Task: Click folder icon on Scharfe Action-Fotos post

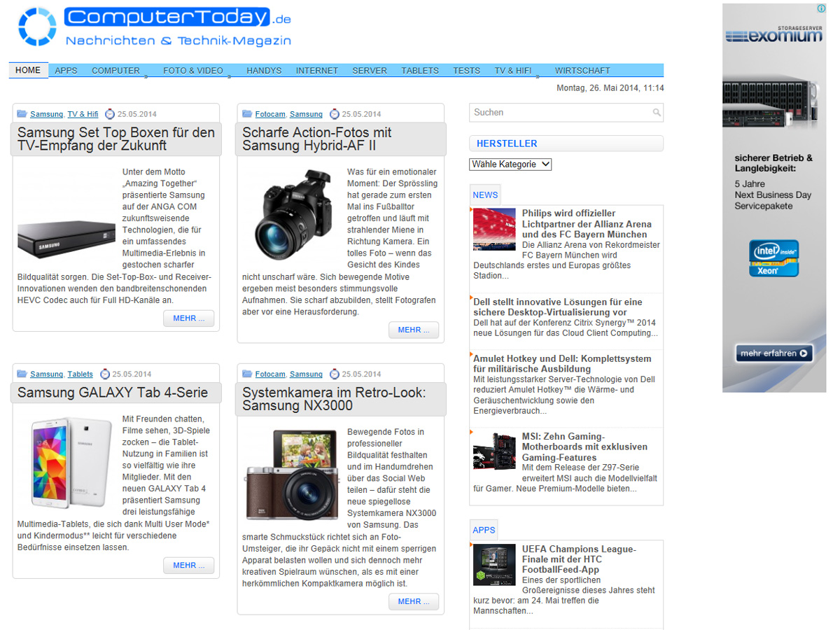Action: (247, 113)
